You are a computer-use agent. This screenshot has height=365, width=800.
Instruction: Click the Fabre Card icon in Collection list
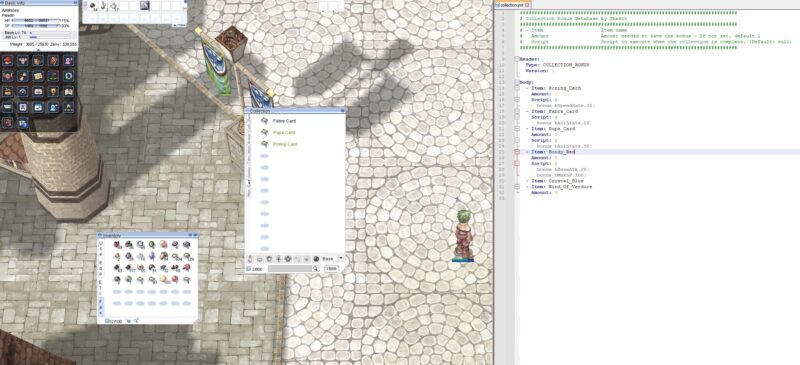coord(264,121)
